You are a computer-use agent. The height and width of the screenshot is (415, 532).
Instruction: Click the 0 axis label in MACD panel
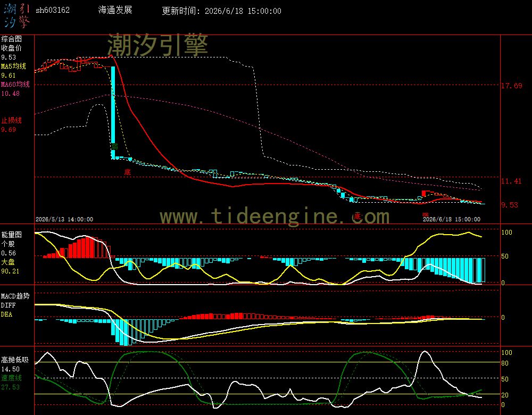tap(503, 317)
